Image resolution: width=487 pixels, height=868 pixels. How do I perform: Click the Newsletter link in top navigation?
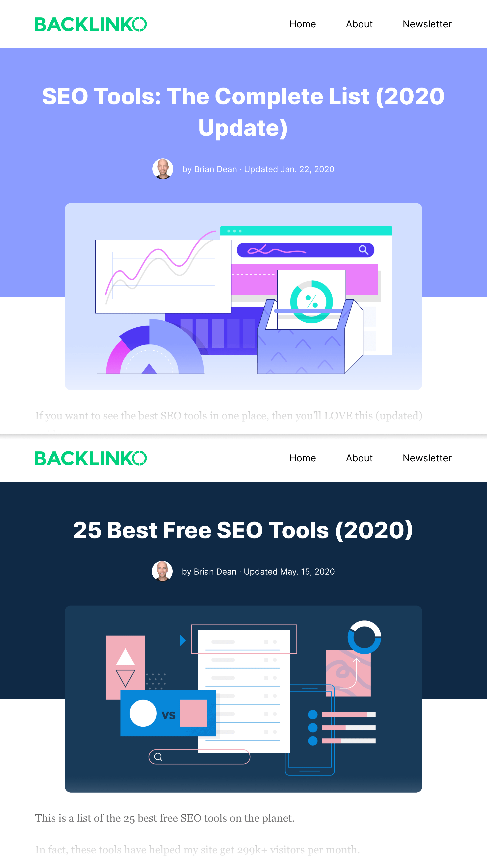pyautogui.click(x=427, y=24)
